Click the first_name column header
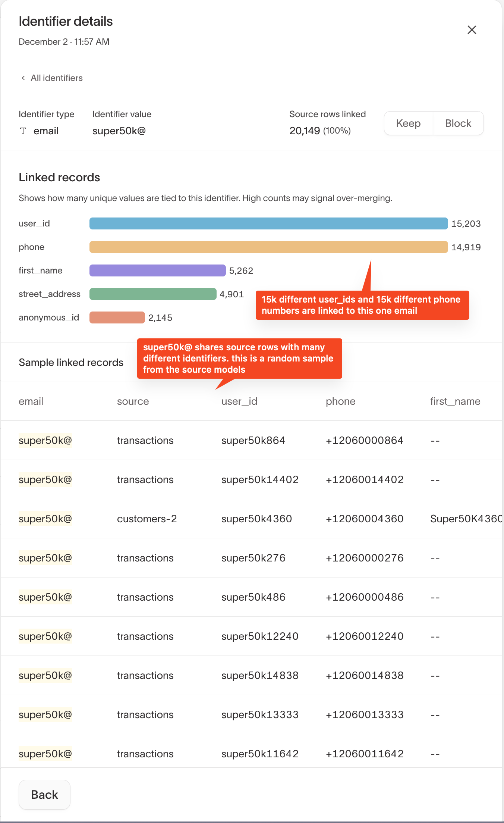Image resolution: width=504 pixels, height=823 pixels. [455, 401]
